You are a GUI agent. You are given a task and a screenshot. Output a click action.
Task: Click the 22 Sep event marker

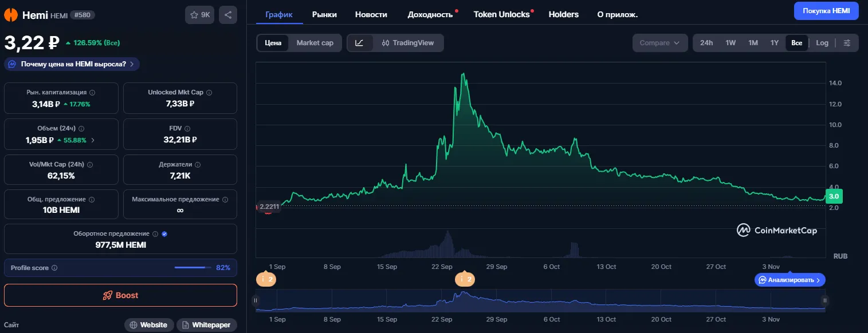[465, 279]
